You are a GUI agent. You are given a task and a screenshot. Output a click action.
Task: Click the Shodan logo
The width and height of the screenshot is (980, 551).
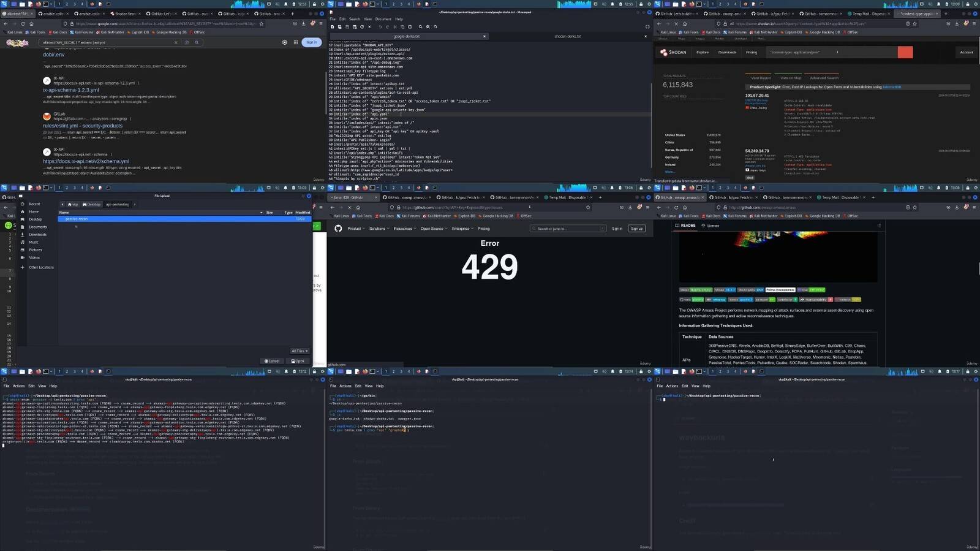click(x=673, y=53)
